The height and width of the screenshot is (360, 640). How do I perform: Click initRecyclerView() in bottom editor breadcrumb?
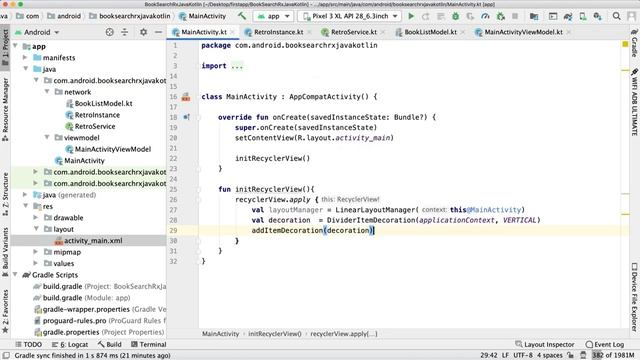tap(275, 333)
